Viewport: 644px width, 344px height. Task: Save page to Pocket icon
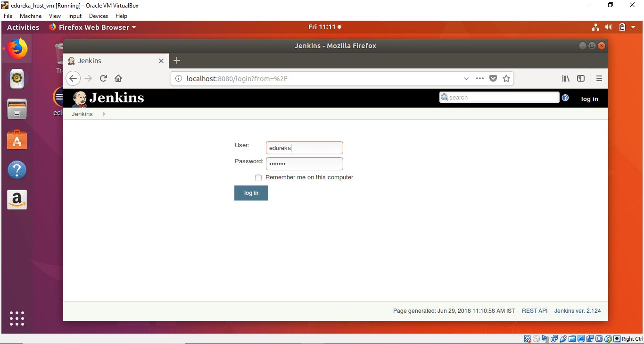[493, 78]
